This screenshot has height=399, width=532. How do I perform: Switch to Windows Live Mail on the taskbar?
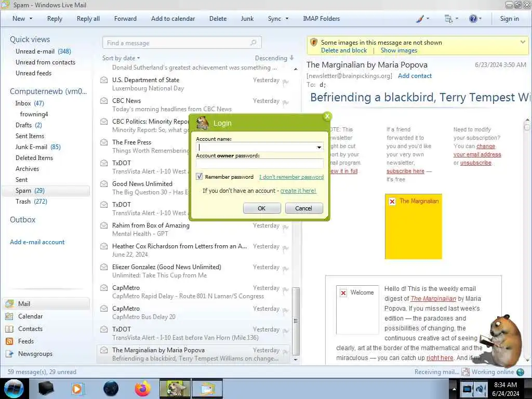pyautogui.click(x=207, y=389)
